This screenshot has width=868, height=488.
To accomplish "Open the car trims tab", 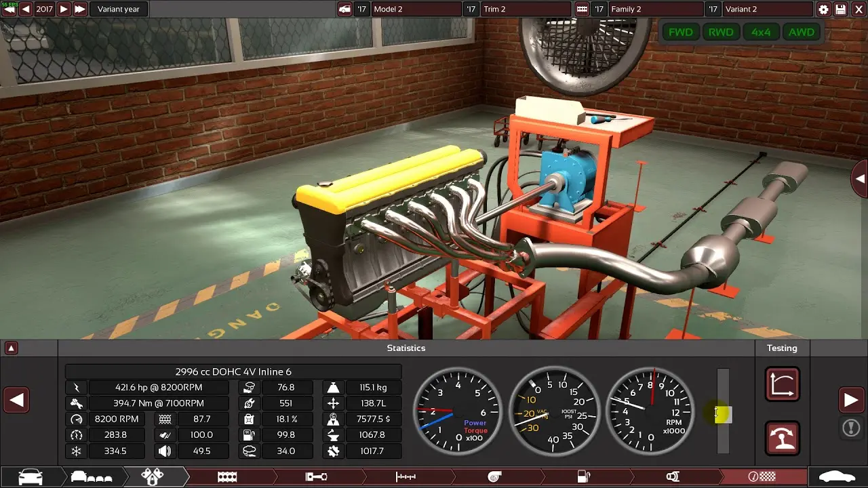I will point(92,476).
